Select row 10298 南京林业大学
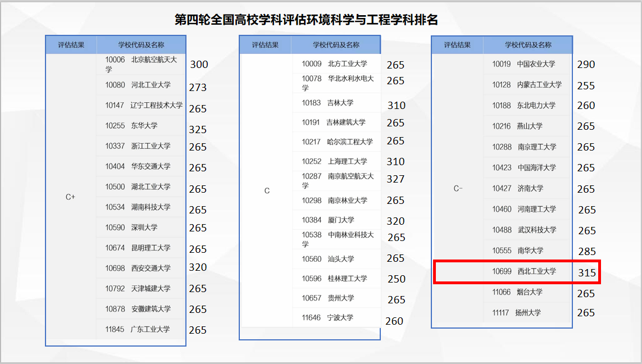 (336, 201)
